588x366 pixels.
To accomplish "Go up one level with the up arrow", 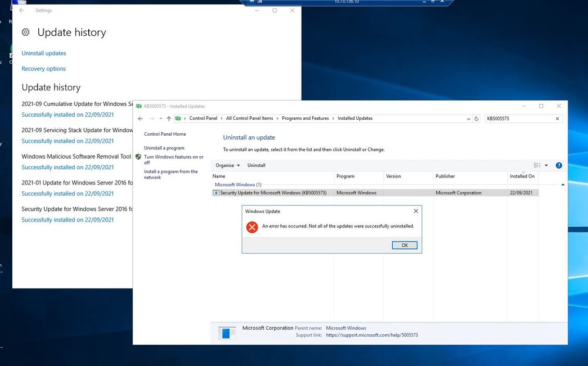I will click(169, 119).
